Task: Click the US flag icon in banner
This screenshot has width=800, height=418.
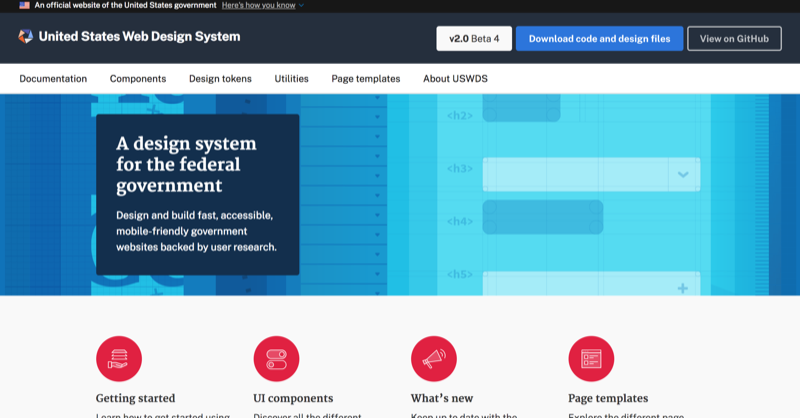Action: tap(24, 5)
